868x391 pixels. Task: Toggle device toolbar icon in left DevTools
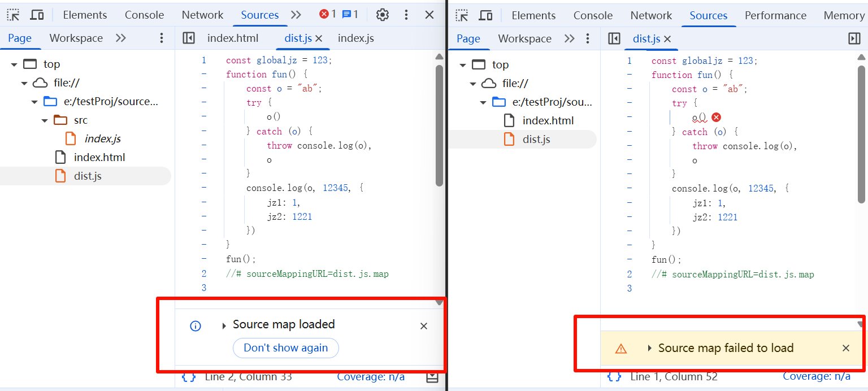pyautogui.click(x=37, y=15)
